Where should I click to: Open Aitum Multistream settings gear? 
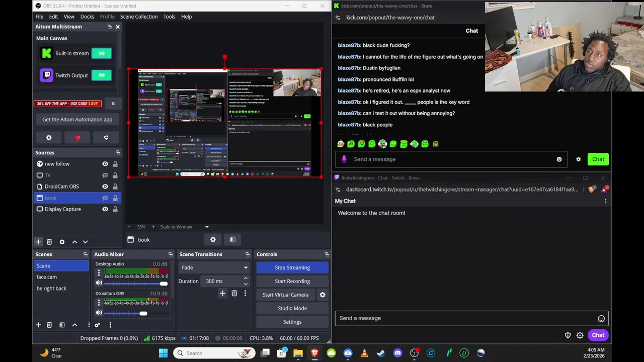coord(49,138)
